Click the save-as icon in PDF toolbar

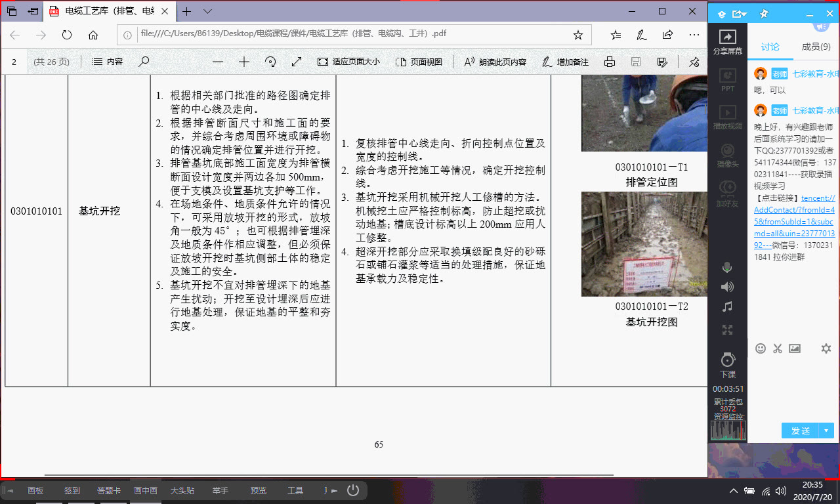click(662, 62)
